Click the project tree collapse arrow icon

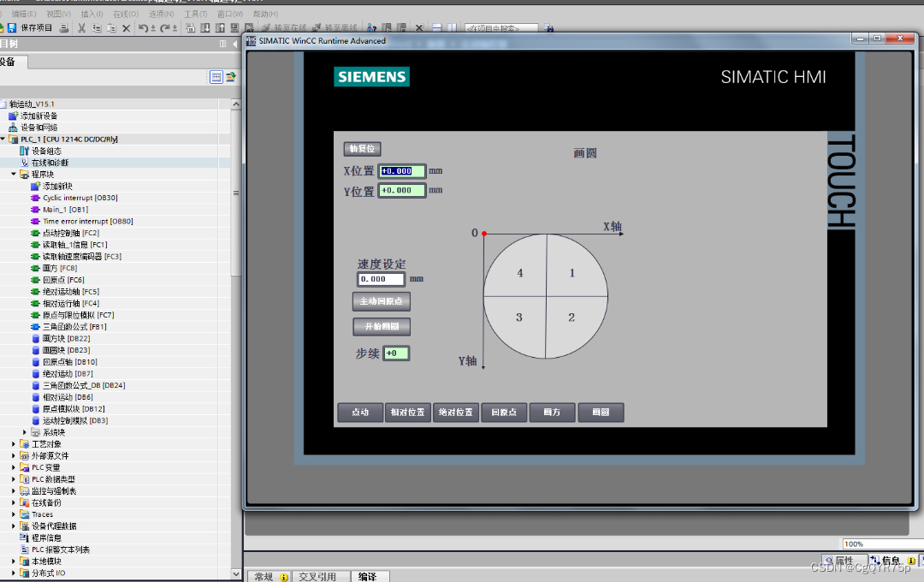pos(234,44)
